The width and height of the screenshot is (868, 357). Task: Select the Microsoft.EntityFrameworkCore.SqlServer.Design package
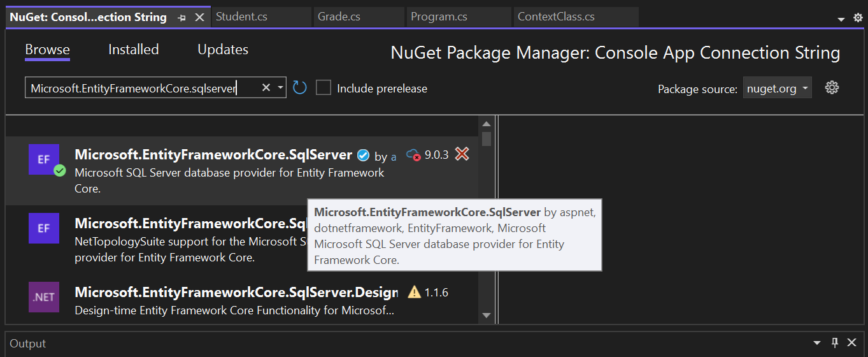pos(242,300)
